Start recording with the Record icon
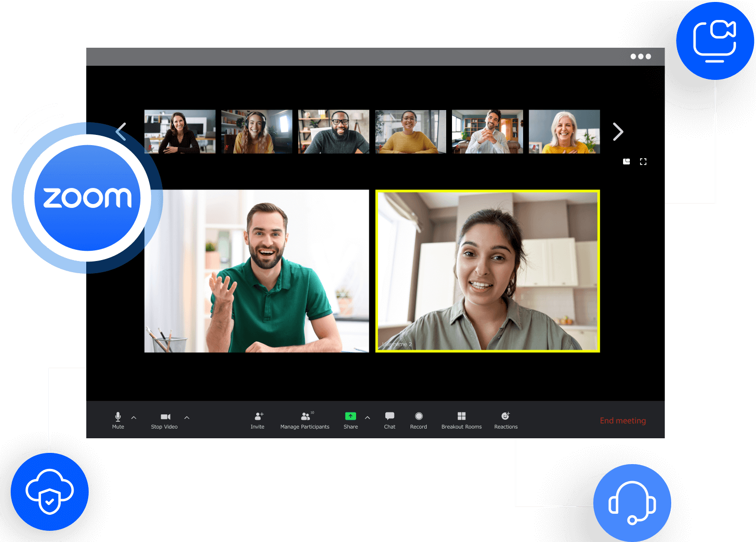 click(x=418, y=416)
